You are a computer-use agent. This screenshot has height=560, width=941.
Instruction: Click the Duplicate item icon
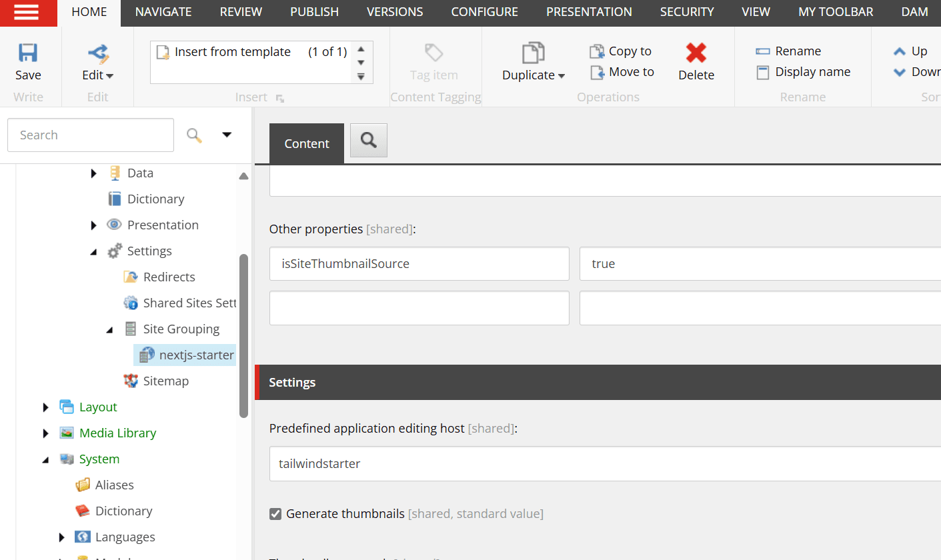[533, 53]
